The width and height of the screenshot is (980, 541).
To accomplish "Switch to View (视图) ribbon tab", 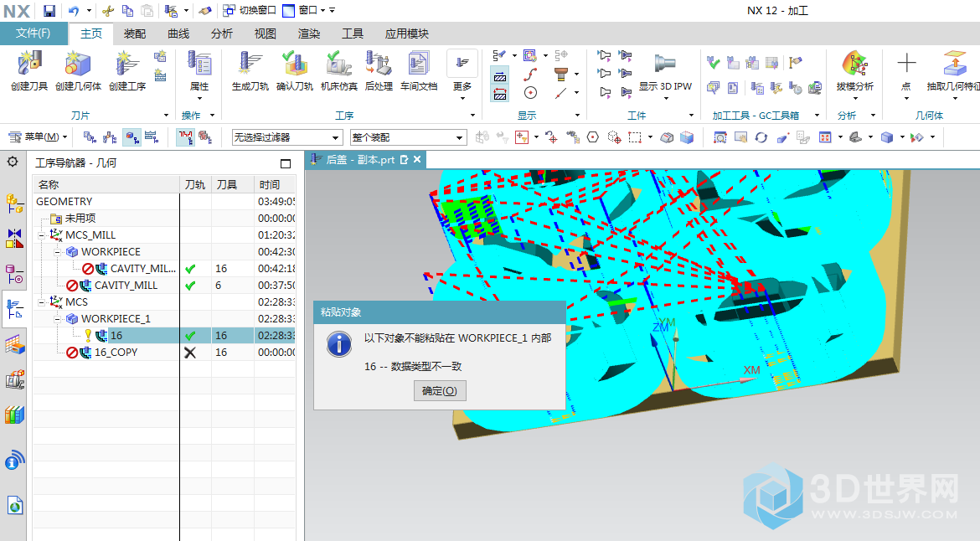I will [x=265, y=33].
